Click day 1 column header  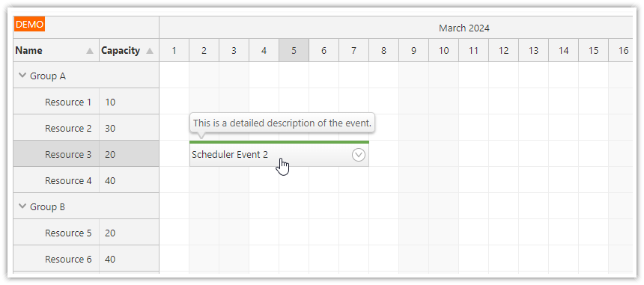(174, 50)
